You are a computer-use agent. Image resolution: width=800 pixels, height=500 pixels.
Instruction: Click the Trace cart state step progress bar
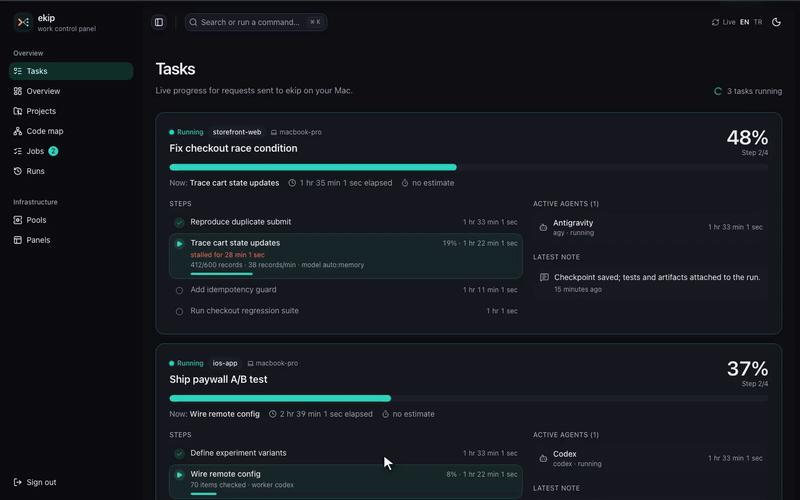pyautogui.click(x=221, y=274)
